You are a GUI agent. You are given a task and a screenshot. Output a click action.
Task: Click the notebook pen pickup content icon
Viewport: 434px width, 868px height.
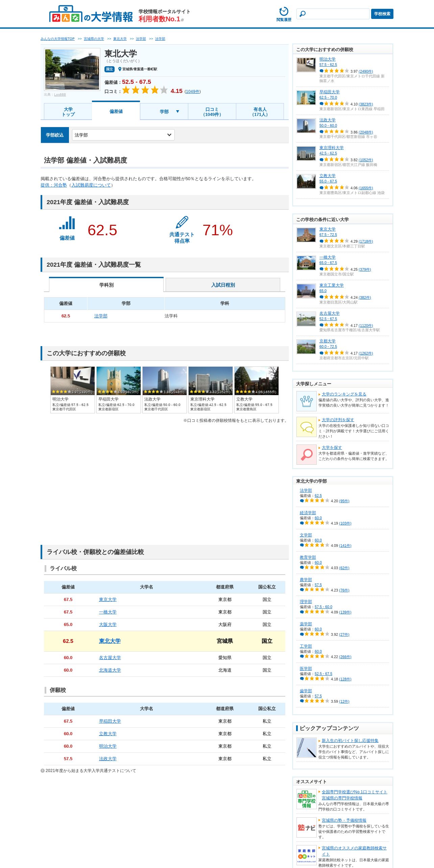[x=306, y=747]
